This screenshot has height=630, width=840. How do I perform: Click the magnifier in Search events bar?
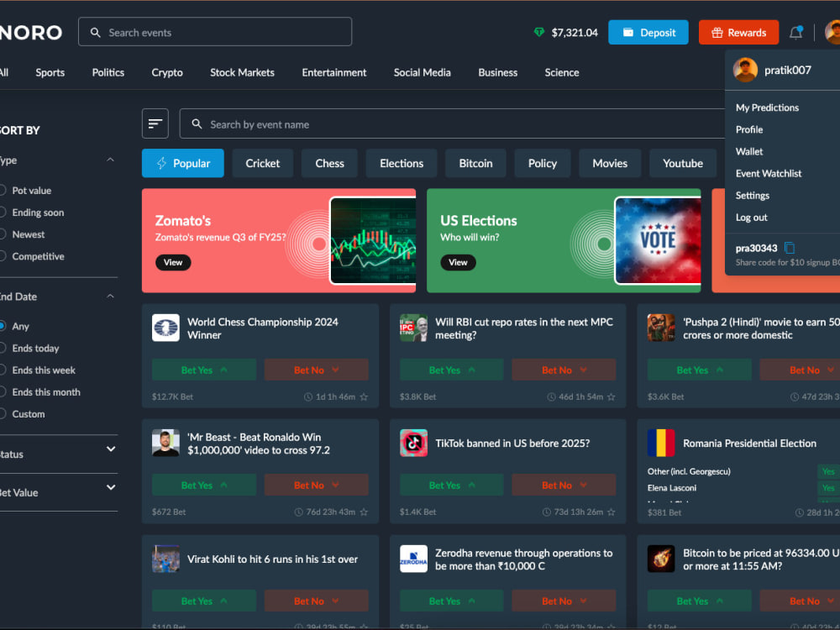pyautogui.click(x=96, y=33)
